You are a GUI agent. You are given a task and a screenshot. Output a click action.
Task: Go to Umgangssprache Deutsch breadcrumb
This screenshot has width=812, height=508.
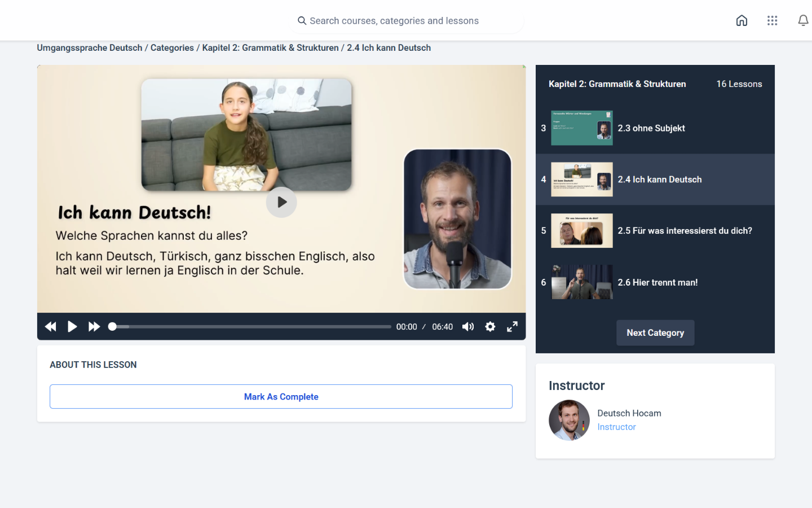(90, 48)
